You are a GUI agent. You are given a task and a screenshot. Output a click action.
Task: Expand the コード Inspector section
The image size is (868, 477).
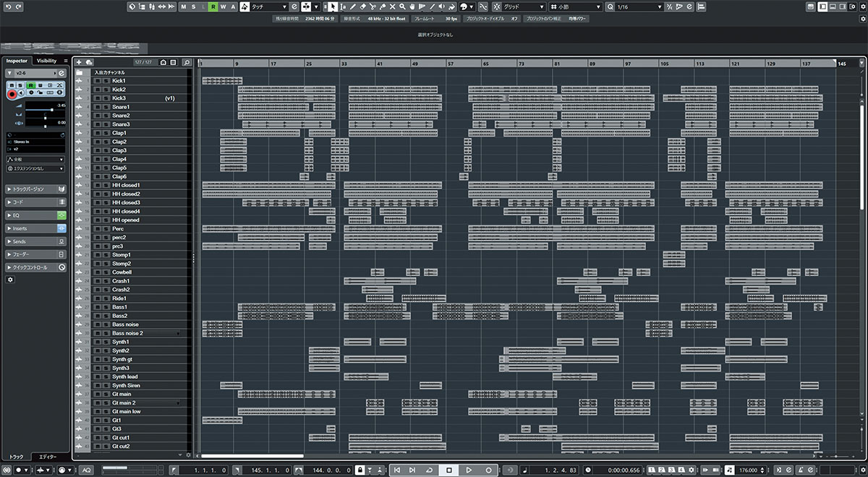[x=35, y=202]
